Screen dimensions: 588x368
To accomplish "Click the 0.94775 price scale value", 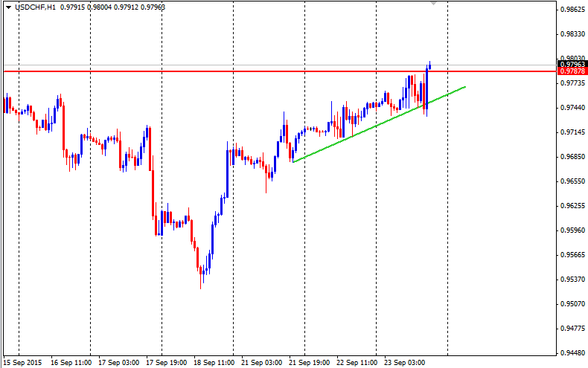I will (572, 329).
